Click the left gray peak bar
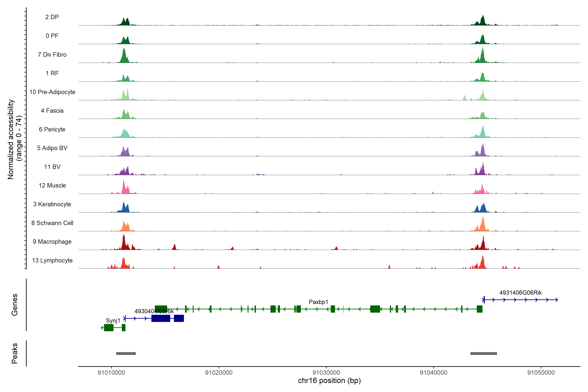588x392 pixels. coord(126,353)
